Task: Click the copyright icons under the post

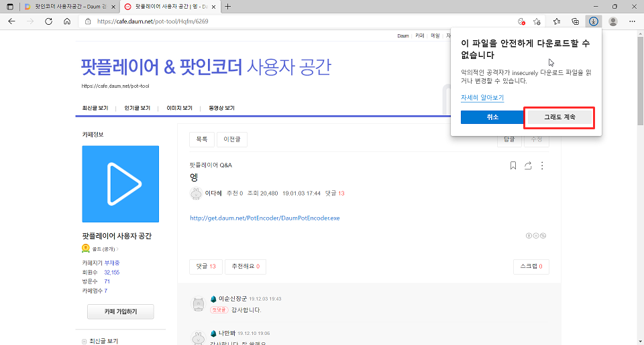Action: pos(536,235)
